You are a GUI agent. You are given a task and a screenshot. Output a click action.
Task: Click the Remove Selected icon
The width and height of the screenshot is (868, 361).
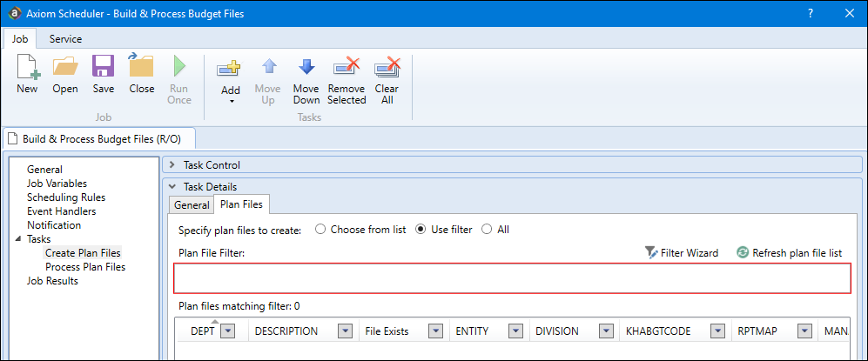click(347, 69)
